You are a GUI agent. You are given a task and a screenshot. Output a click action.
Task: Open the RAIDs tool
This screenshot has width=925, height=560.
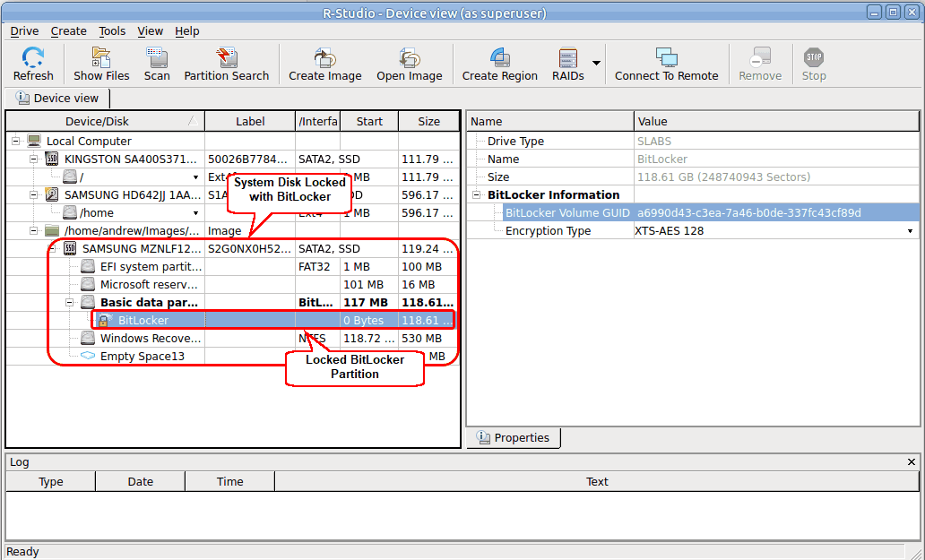[x=568, y=57]
